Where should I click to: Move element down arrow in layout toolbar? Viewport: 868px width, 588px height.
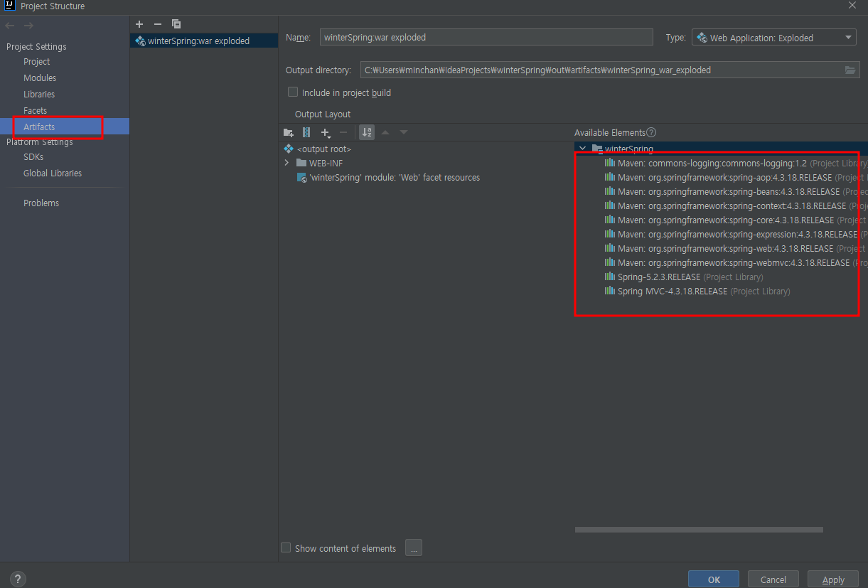click(404, 132)
